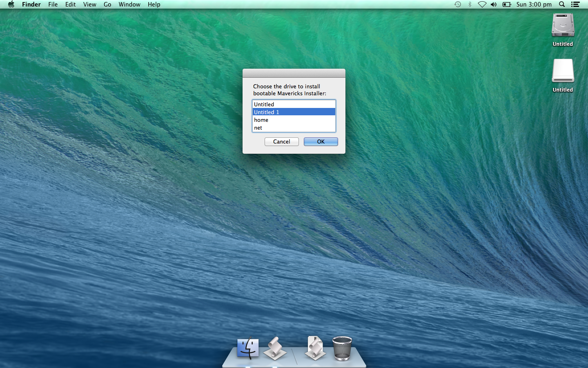Image resolution: width=588 pixels, height=368 pixels.
Task: Open the Finder application menu
Action: pyautogui.click(x=31, y=4)
